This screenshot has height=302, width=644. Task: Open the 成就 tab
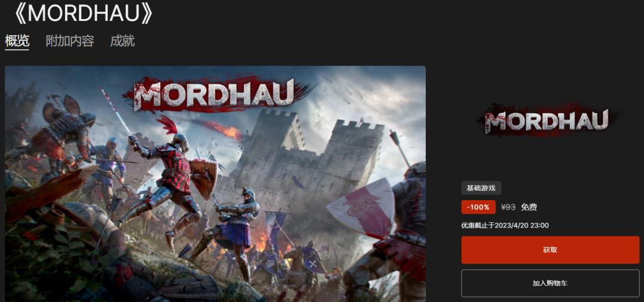point(122,41)
